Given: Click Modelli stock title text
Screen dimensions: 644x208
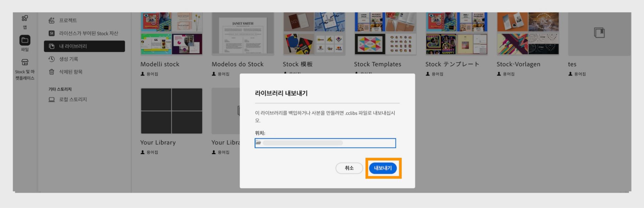Looking at the screenshot, I should coord(160,64).
